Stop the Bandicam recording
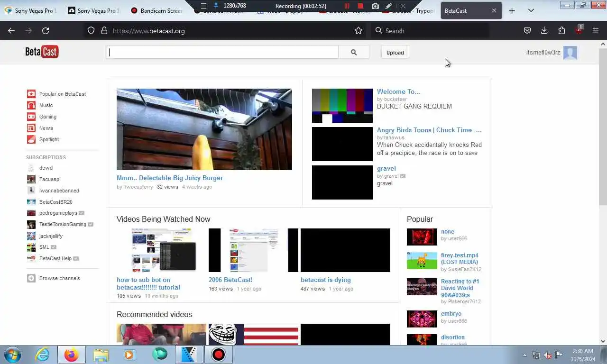This screenshot has width=607, height=364. point(360,6)
